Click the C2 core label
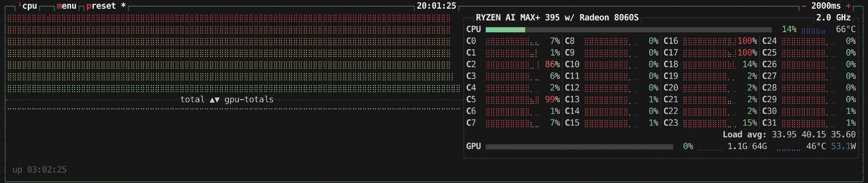 tap(471, 64)
